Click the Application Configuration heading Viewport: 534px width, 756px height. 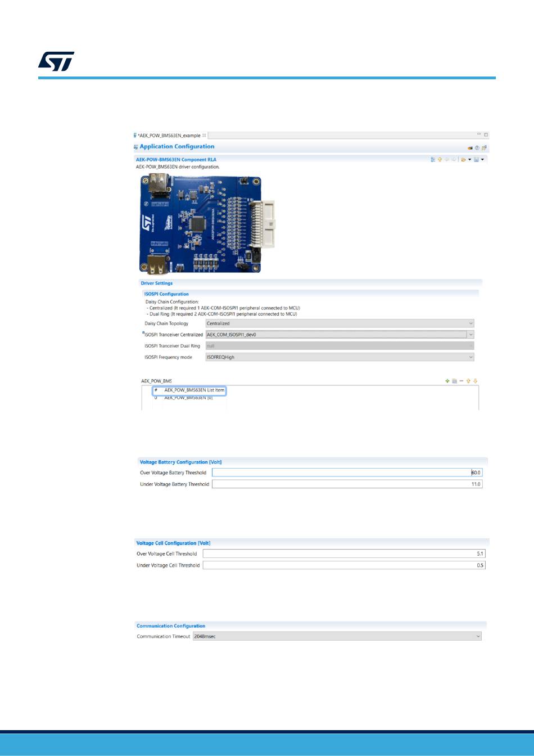pyautogui.click(x=177, y=147)
